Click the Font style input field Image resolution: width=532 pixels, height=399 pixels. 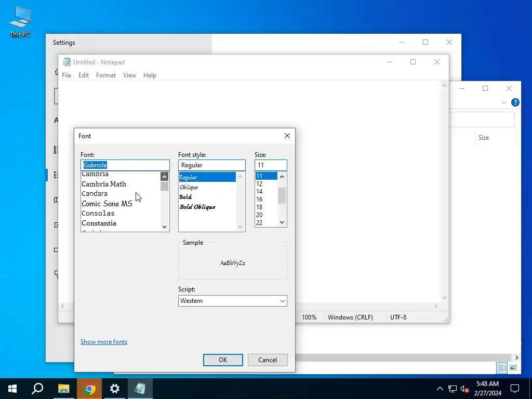point(212,165)
